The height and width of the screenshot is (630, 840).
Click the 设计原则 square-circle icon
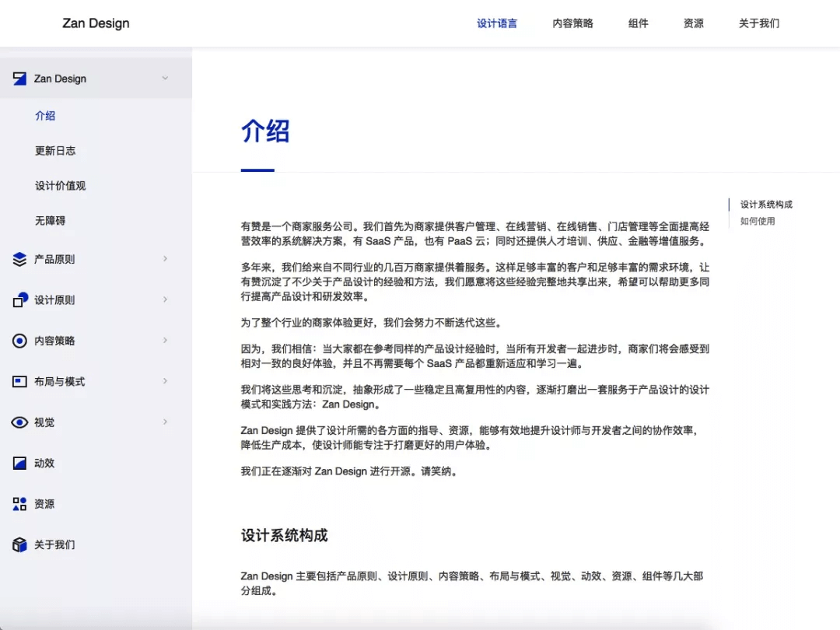(x=19, y=300)
